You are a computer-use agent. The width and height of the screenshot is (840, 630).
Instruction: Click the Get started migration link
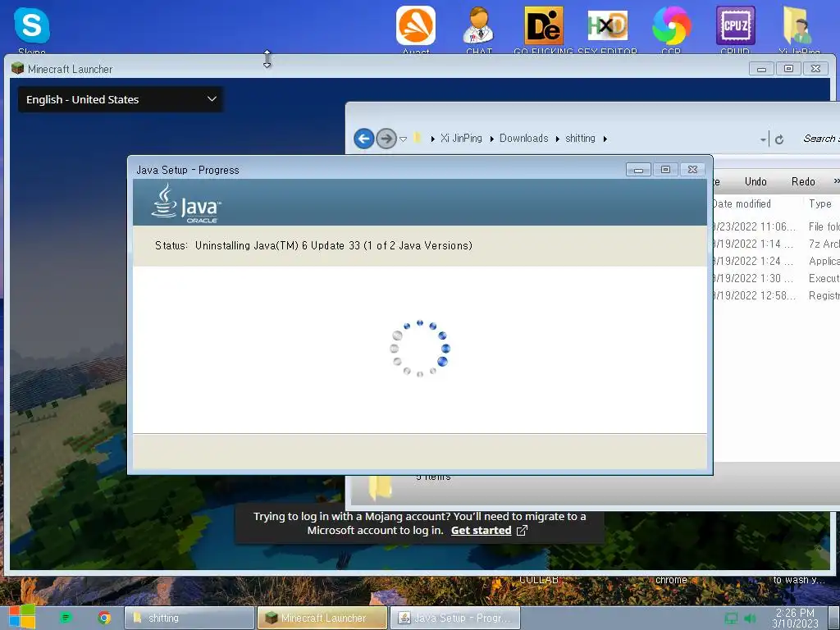[x=481, y=531]
